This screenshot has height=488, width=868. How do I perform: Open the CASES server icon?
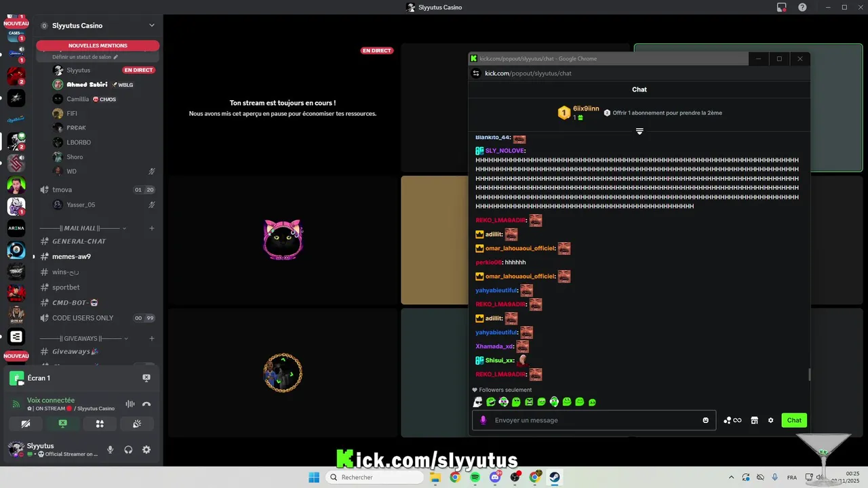pyautogui.click(x=15, y=35)
